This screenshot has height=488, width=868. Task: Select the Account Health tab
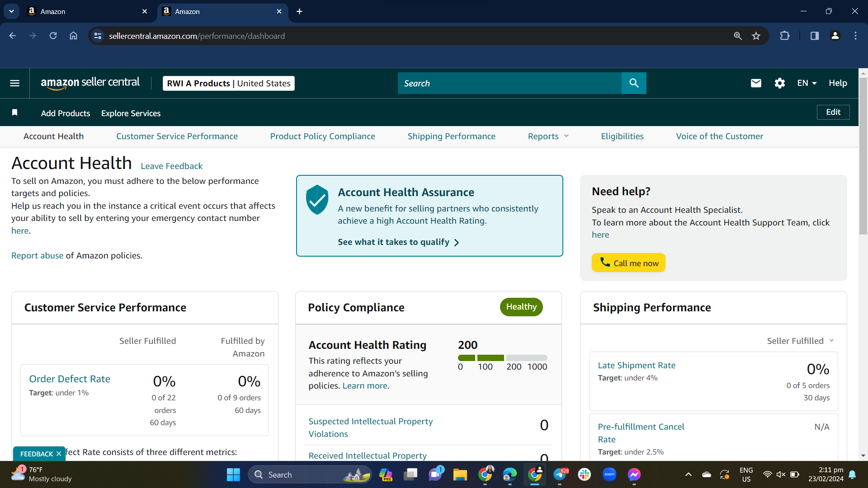coord(53,136)
